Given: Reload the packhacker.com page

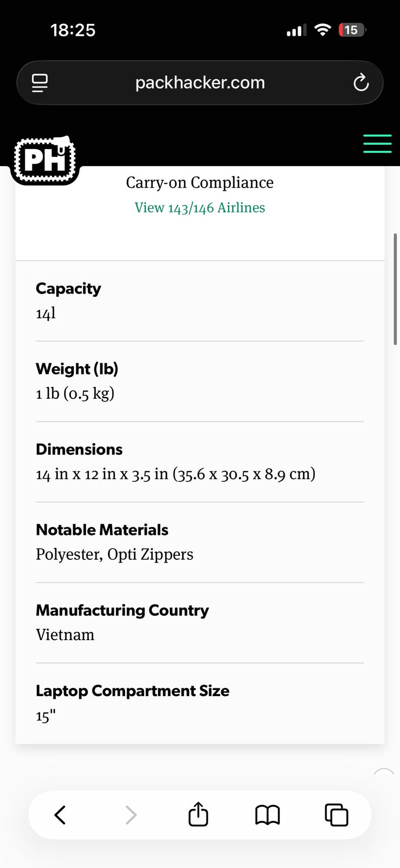Looking at the screenshot, I should [361, 83].
